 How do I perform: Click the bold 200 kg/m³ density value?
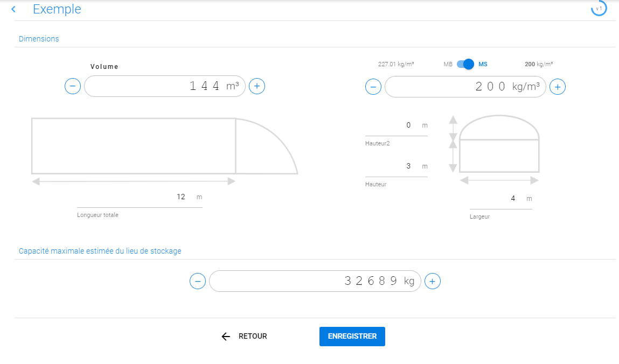539,64
